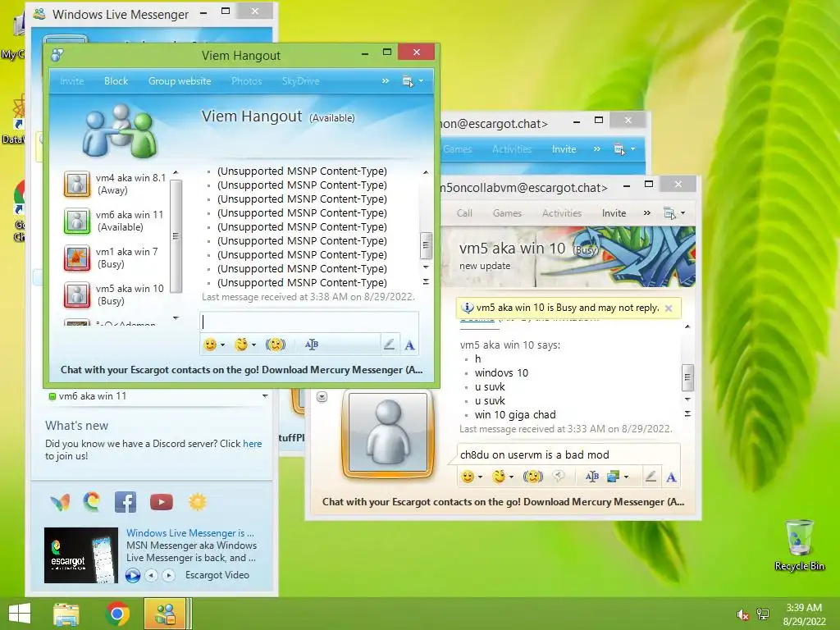Viewport: 840px width, 630px height.
Task: Open the Facebook icon in Messenger window
Action: [126, 502]
